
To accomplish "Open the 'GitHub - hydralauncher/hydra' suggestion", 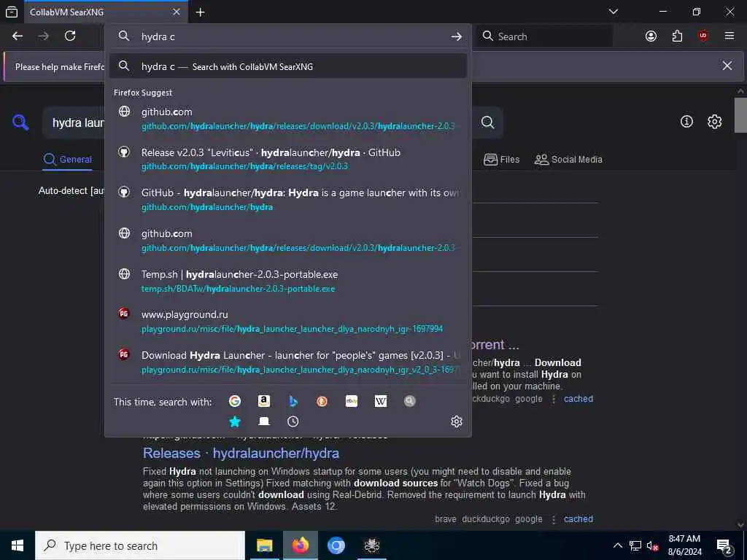I will [x=287, y=200].
